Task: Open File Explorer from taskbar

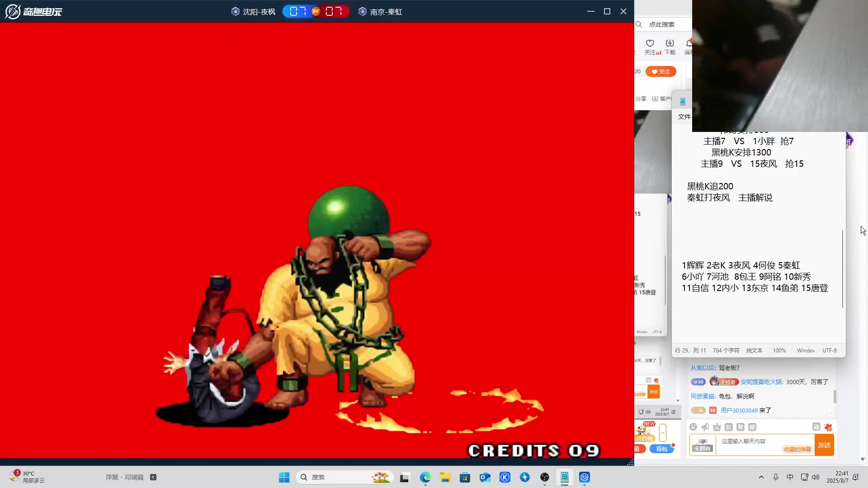Action: click(445, 477)
